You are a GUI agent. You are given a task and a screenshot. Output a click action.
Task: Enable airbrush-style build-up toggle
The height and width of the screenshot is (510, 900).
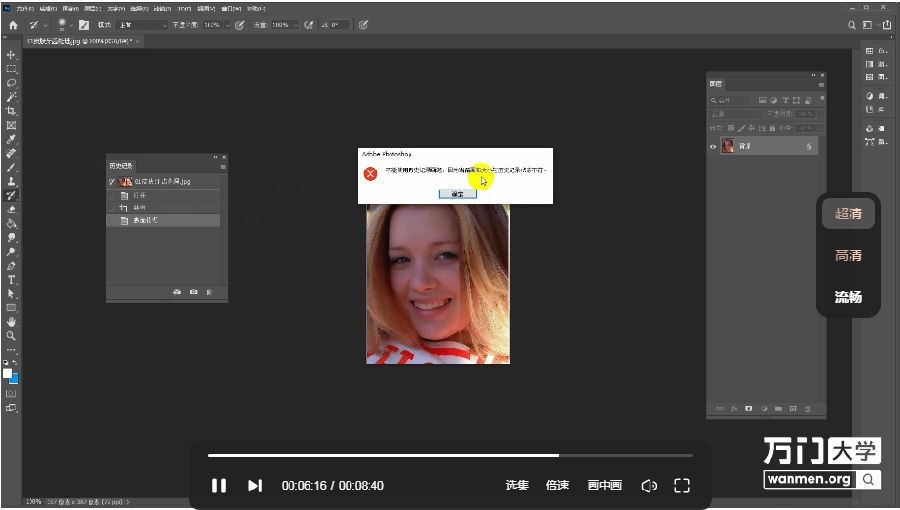click(x=309, y=25)
